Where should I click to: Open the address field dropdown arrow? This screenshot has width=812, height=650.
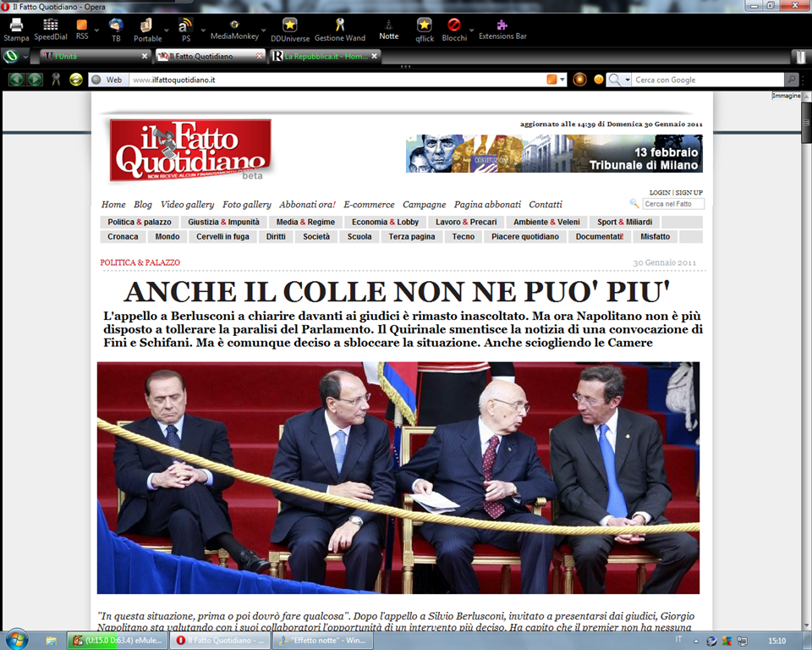point(562,80)
